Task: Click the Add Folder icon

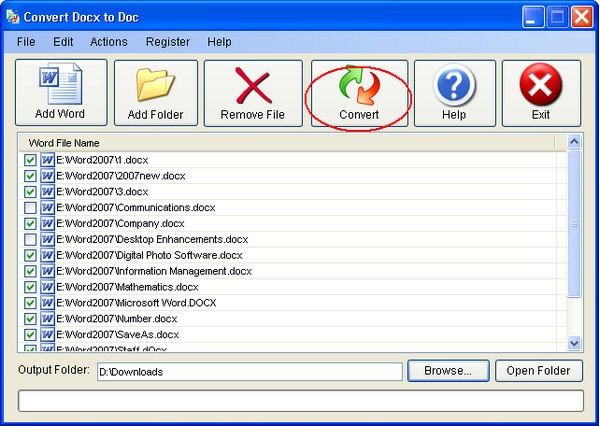Action: coord(155,86)
